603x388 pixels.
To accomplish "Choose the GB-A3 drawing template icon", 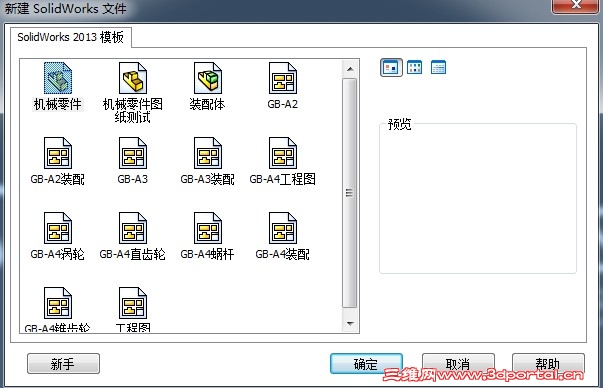I will [x=133, y=153].
